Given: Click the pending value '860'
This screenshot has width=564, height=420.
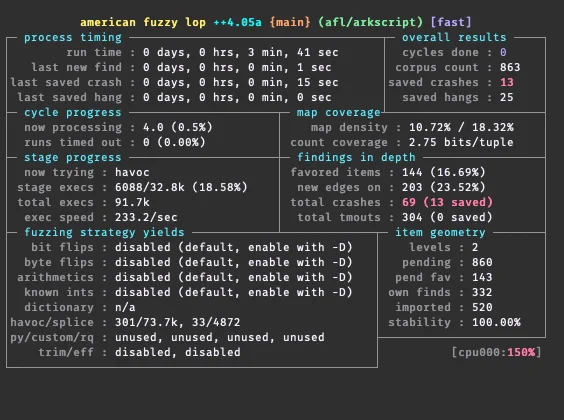Looking at the screenshot, I should pyautogui.click(x=482, y=262).
